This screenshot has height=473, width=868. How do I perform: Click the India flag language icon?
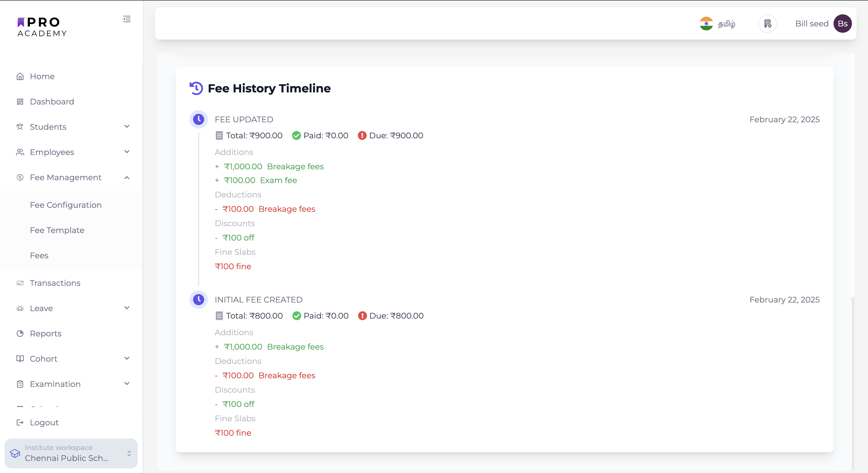tap(706, 24)
